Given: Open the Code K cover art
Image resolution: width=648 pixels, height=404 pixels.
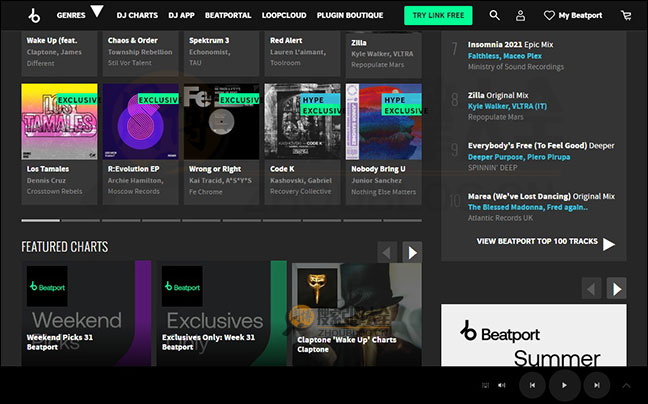Looking at the screenshot, I should 303,121.
